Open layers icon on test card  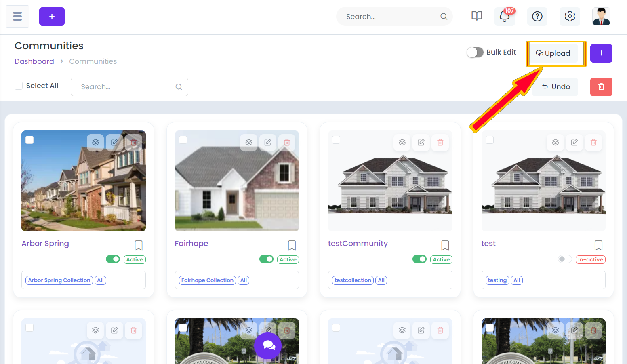tap(555, 142)
